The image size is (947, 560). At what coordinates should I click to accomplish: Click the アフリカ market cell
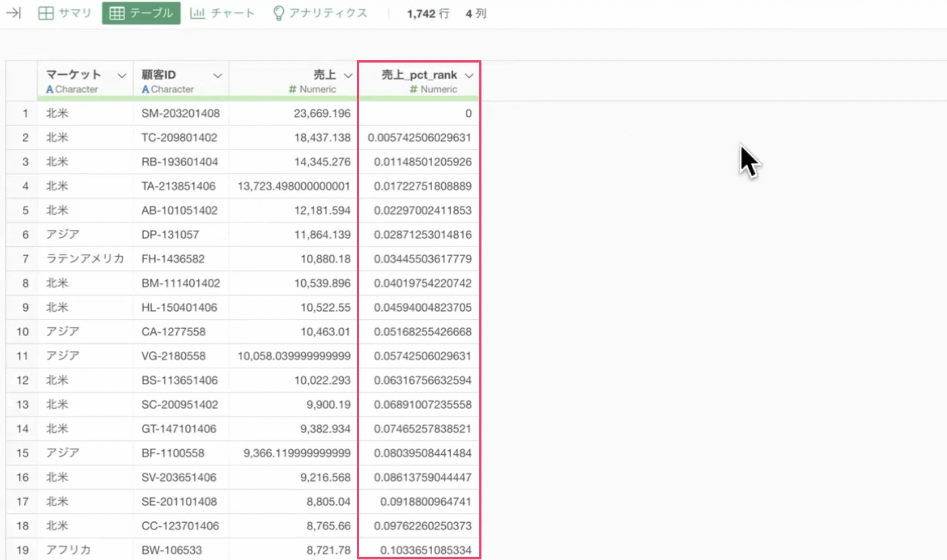(85, 550)
